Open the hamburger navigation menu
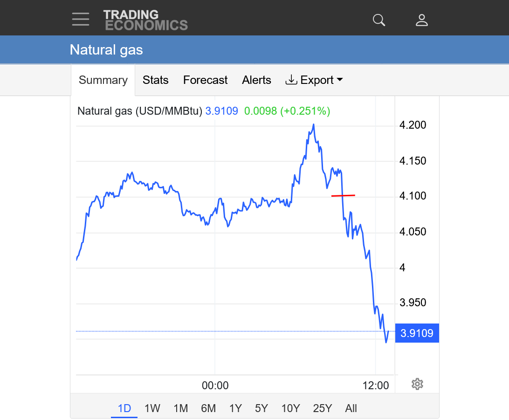Screen dimensions: 509x420 pyautogui.click(x=81, y=19)
